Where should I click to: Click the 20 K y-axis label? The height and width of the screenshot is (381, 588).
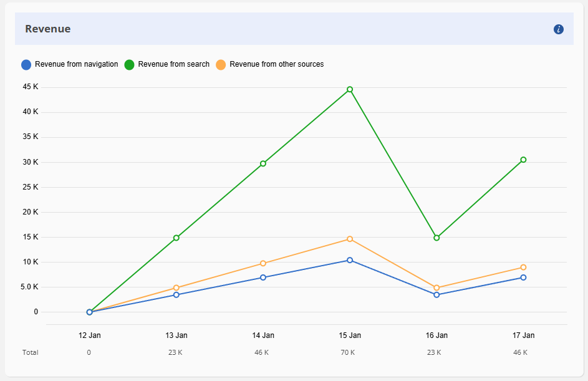(31, 212)
